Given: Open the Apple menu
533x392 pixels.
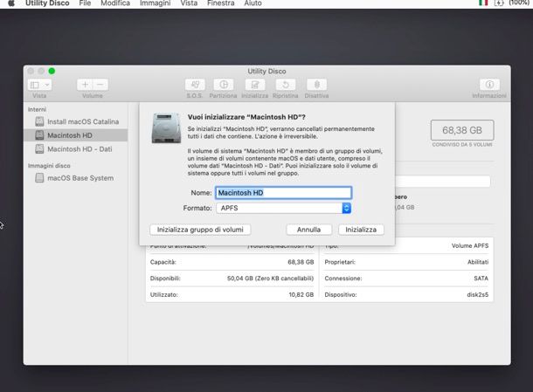Looking at the screenshot, I should (x=10, y=3).
